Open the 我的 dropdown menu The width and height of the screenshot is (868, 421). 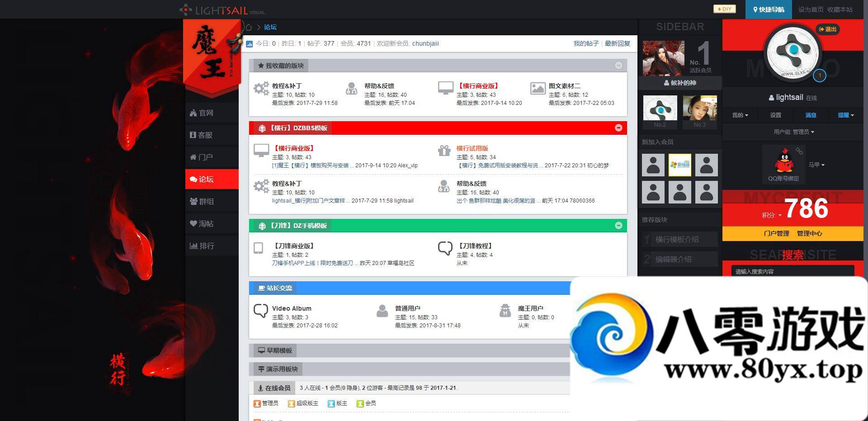(x=740, y=115)
